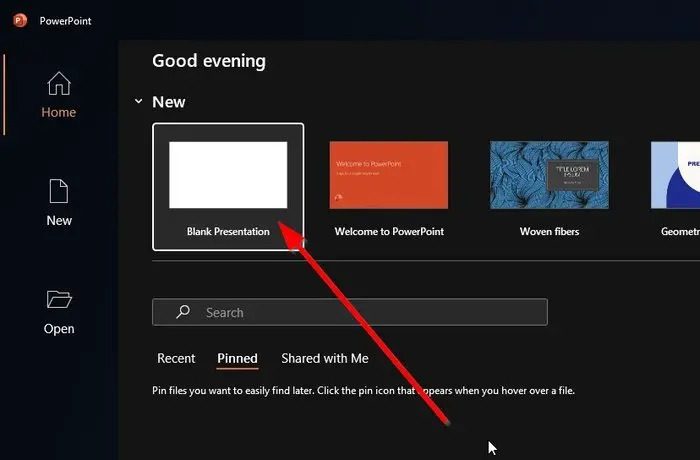Choose the Woven fibers template
The height and width of the screenshot is (460, 700).
[549, 188]
